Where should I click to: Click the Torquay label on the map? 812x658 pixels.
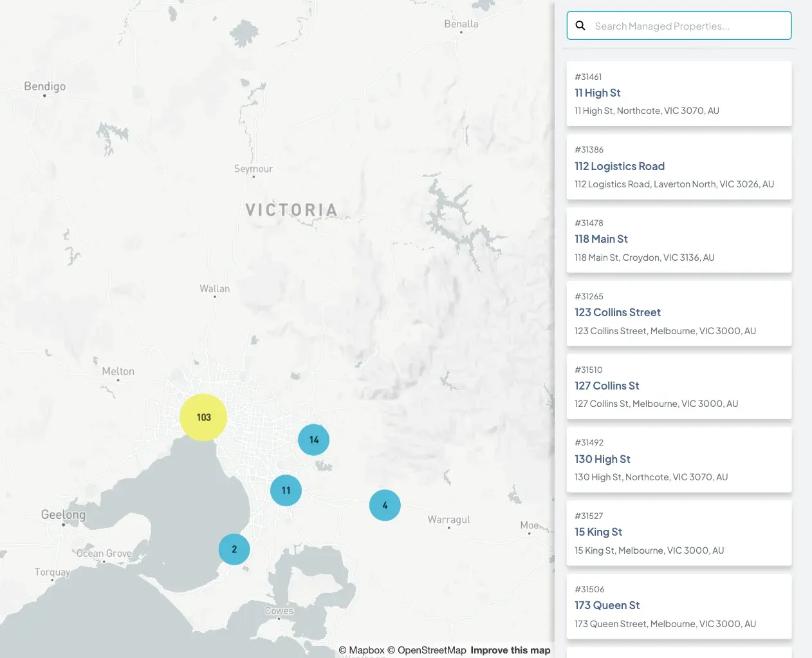(x=52, y=572)
